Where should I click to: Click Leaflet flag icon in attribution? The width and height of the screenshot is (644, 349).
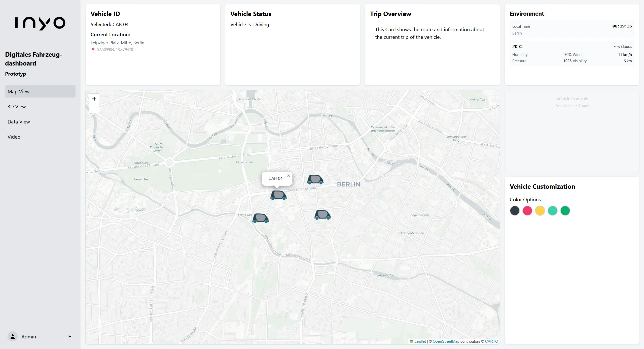pos(411,341)
